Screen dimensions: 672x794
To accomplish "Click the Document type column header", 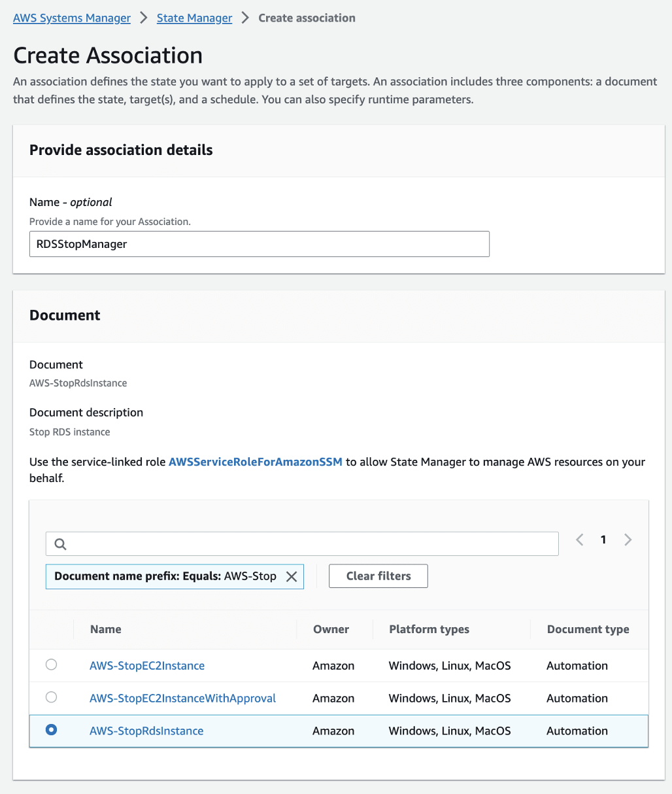I will [x=588, y=629].
